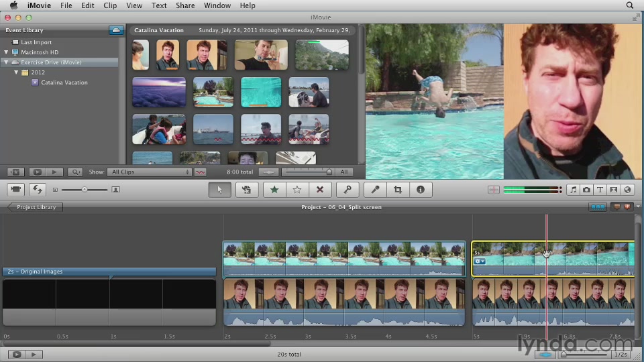Adjust the Event thumbnail duration slider
The height and width of the screenshot is (362, 644).
point(329,172)
